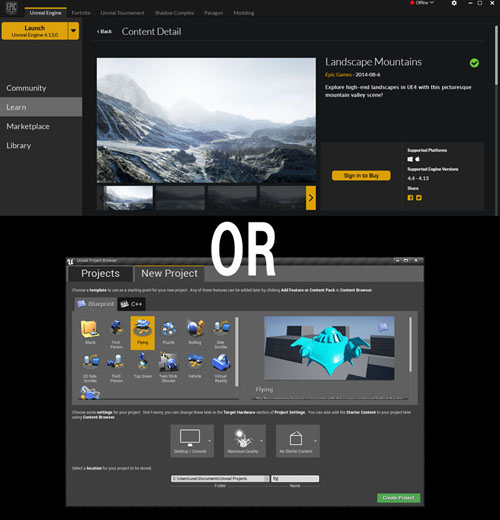The image size is (500, 520).
Task: Open the Maximum Quality dropdown
Action: point(245,441)
